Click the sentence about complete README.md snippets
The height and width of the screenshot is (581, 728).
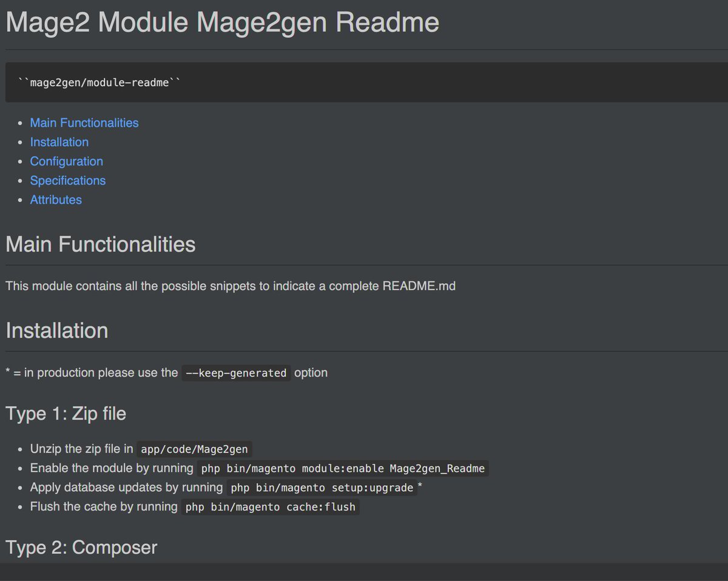click(x=231, y=286)
